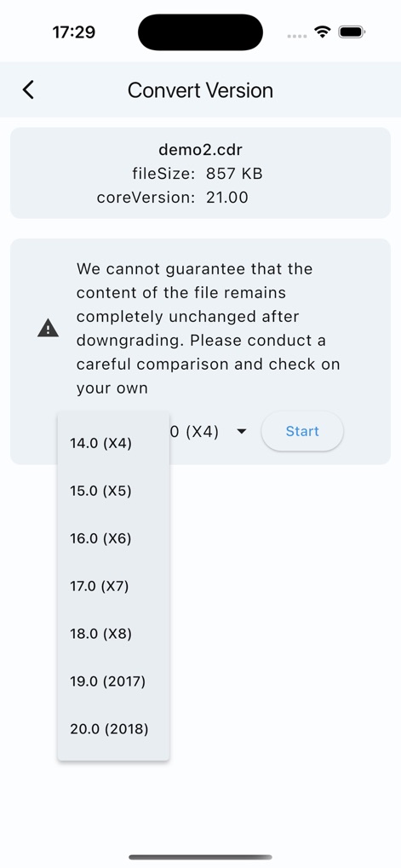Screen dimensions: 401x868
Task: Tap the battery indicator icon
Action: [351, 32]
